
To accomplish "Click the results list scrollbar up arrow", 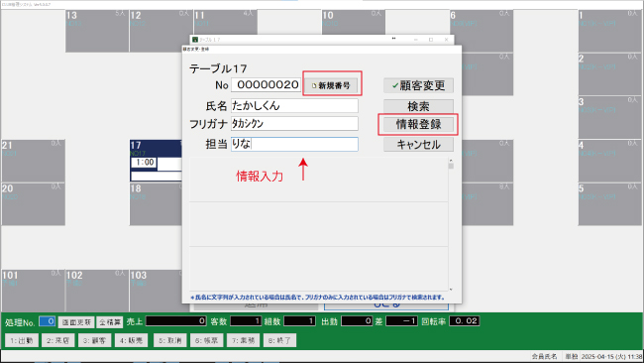I will pos(451,161).
